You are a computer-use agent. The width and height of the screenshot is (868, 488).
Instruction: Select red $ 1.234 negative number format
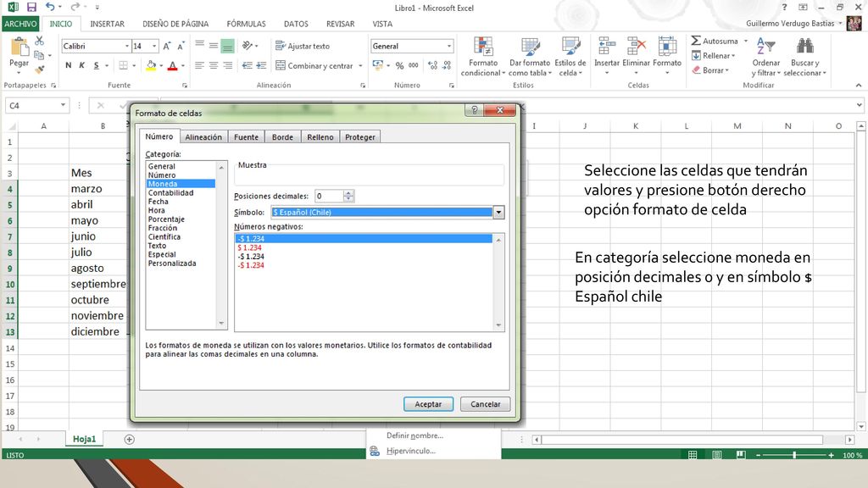pos(250,248)
